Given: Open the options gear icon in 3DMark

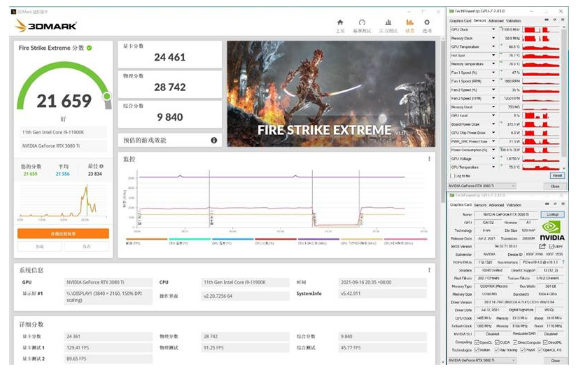Looking at the screenshot, I should pyautogui.click(x=427, y=23).
